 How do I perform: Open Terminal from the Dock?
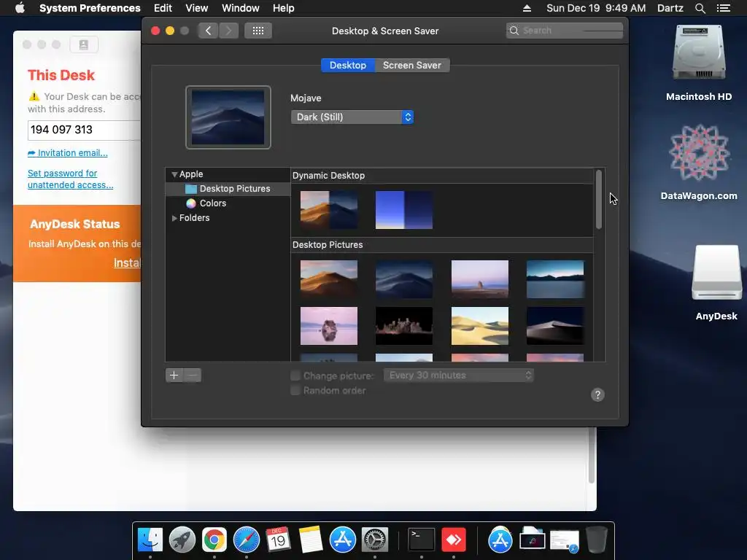[x=422, y=540]
